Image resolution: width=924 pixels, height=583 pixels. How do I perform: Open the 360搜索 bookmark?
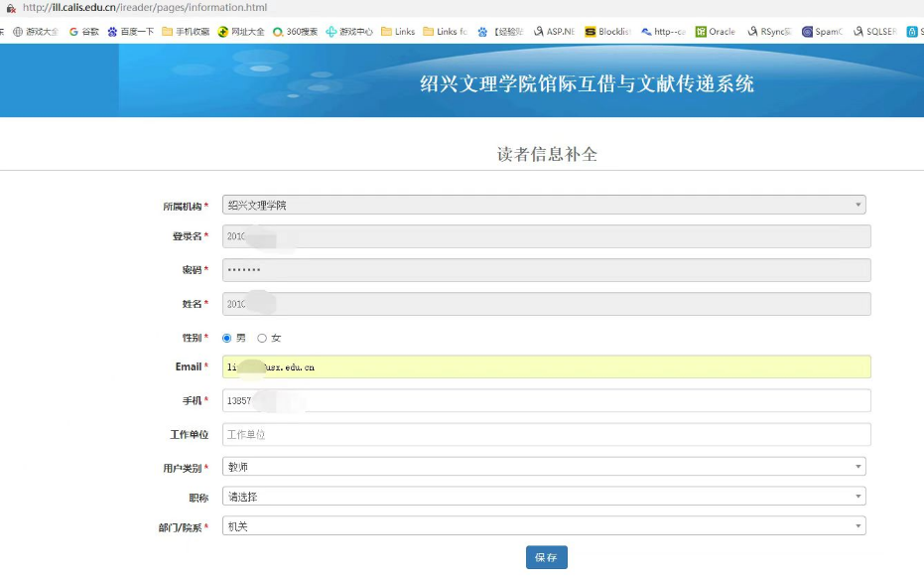[x=296, y=32]
